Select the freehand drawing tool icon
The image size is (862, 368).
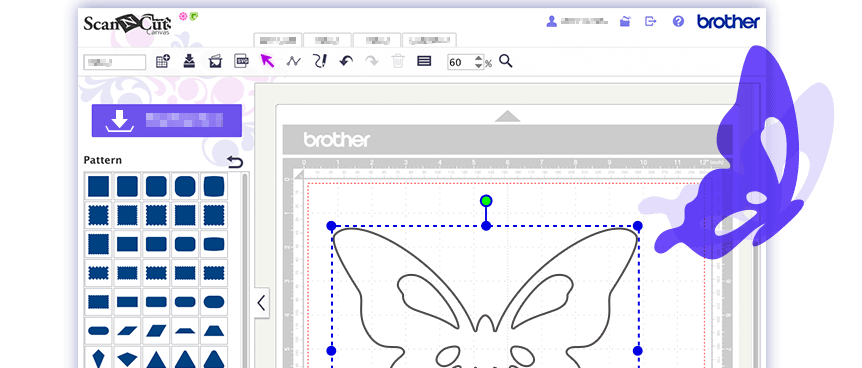point(320,61)
